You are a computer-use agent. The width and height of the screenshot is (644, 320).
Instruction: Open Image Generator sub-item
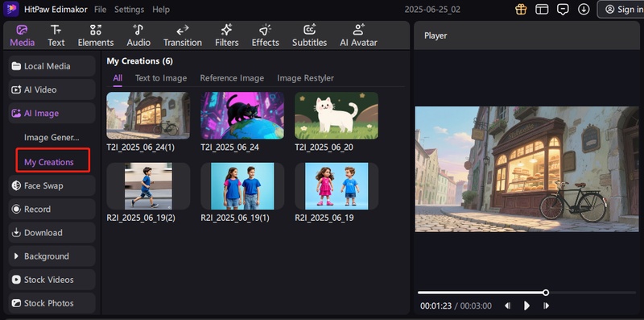pyautogui.click(x=52, y=137)
